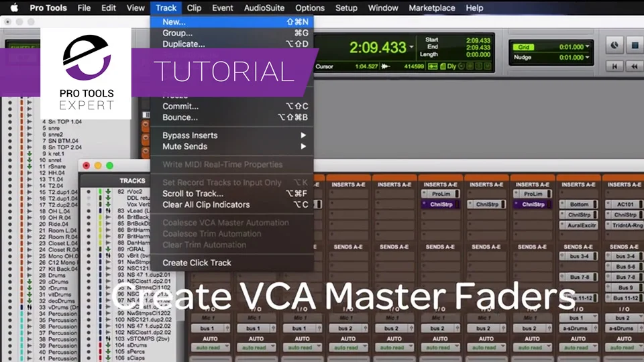Click the orange color strip of 28 Drums

coord(21,275)
